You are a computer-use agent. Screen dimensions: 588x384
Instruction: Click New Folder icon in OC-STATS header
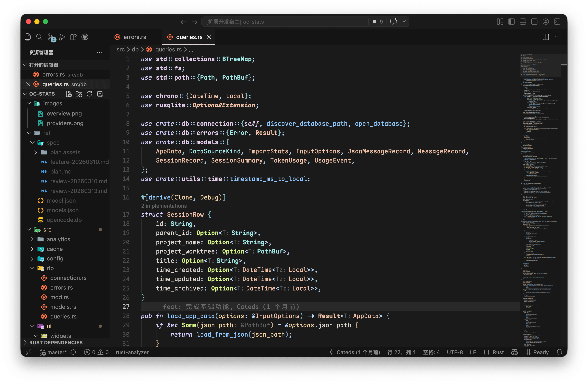click(79, 94)
